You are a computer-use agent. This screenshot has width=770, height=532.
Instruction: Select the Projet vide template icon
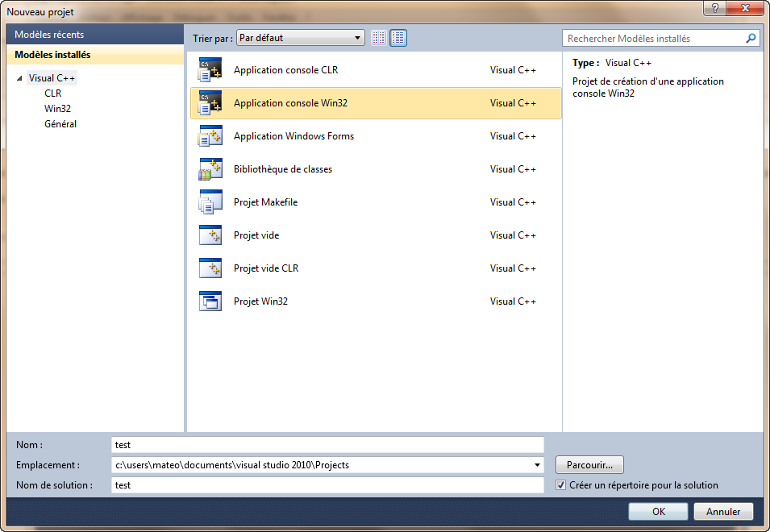click(x=210, y=235)
